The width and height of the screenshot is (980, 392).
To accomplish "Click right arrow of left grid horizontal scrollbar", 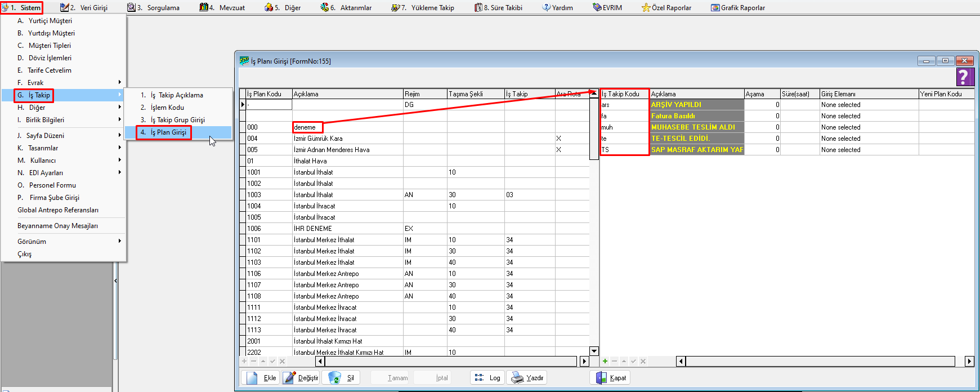I will coord(584,362).
